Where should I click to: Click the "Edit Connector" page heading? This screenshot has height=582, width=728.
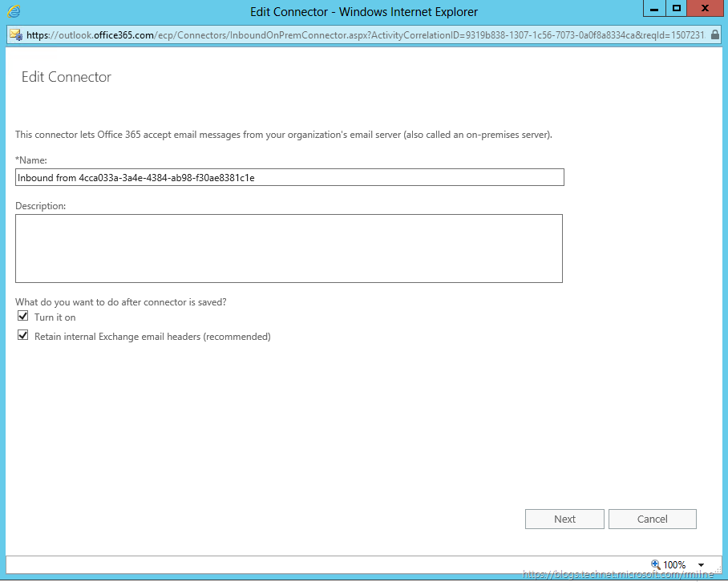pyautogui.click(x=67, y=77)
